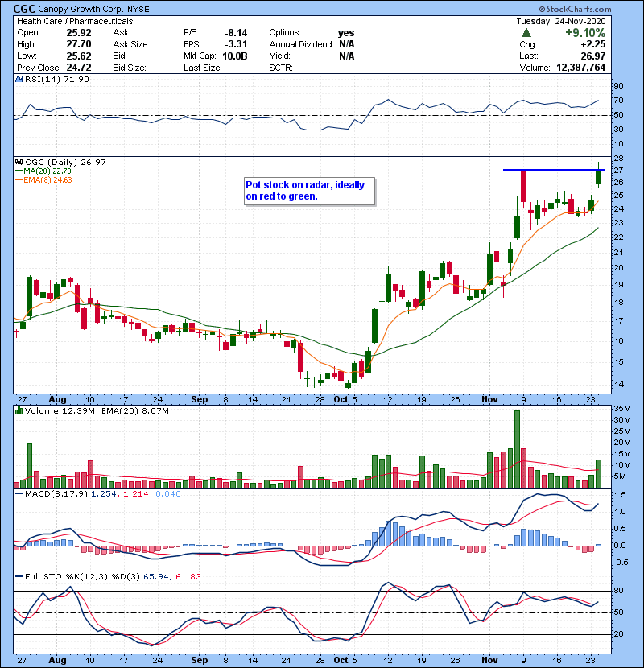Click the Canopy Growth Corp. company name
The height and width of the screenshot is (668, 644).
point(80,10)
